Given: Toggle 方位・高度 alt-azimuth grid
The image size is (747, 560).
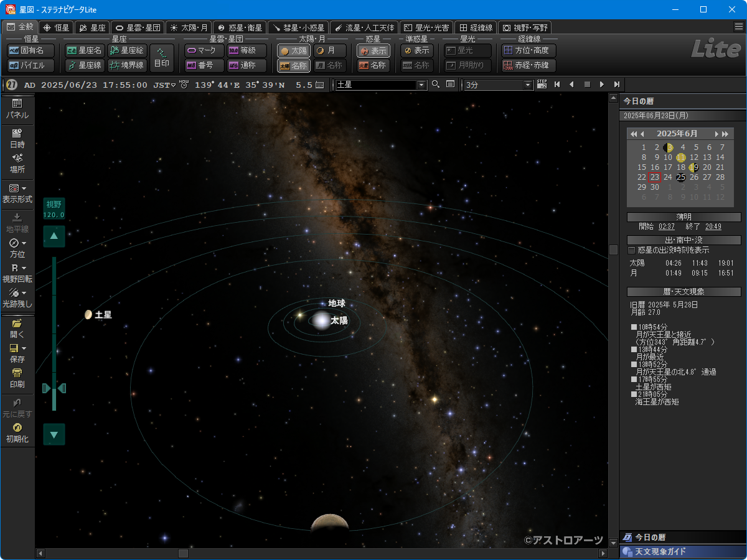Looking at the screenshot, I should (x=529, y=50).
